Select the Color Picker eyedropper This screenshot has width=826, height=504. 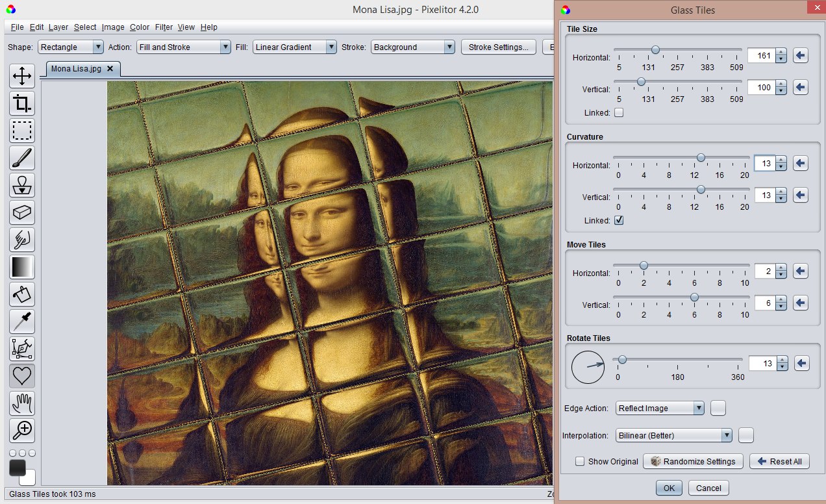coord(21,321)
